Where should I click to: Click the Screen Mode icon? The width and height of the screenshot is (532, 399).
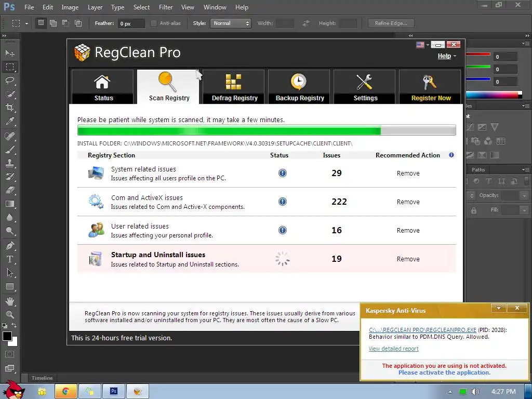[10, 368]
